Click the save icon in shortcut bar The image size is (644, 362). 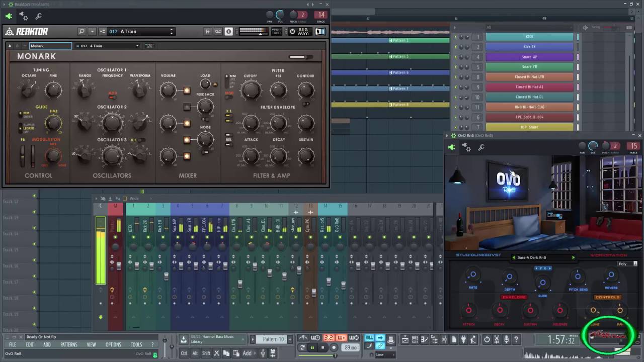(x=273, y=353)
